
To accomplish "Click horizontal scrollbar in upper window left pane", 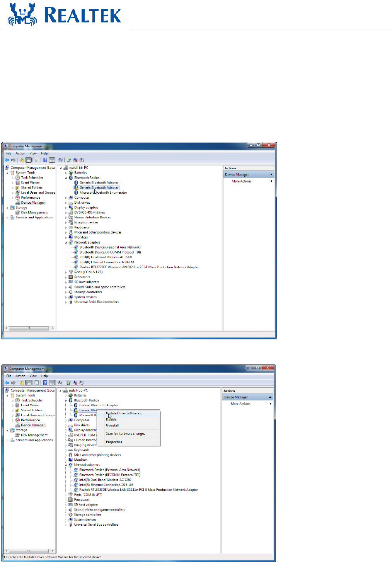I will (x=30, y=328).
